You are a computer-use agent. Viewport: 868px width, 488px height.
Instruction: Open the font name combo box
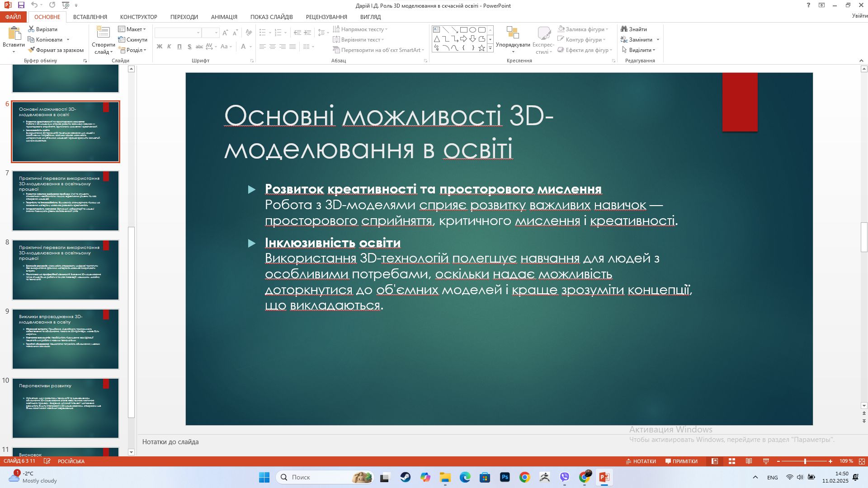178,33
